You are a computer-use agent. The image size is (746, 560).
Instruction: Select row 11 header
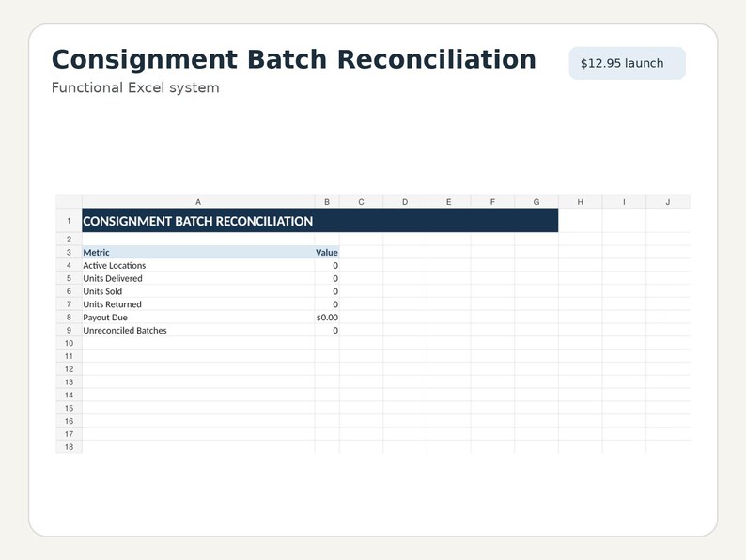pos(69,356)
